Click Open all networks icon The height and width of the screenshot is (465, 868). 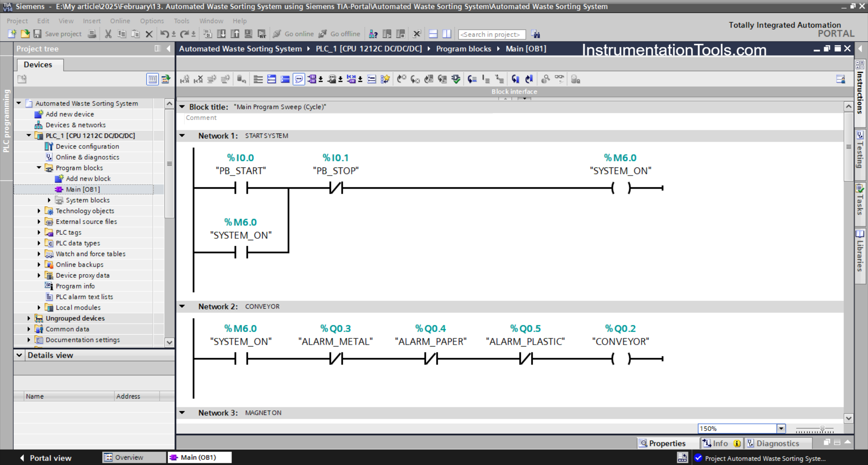click(x=272, y=79)
